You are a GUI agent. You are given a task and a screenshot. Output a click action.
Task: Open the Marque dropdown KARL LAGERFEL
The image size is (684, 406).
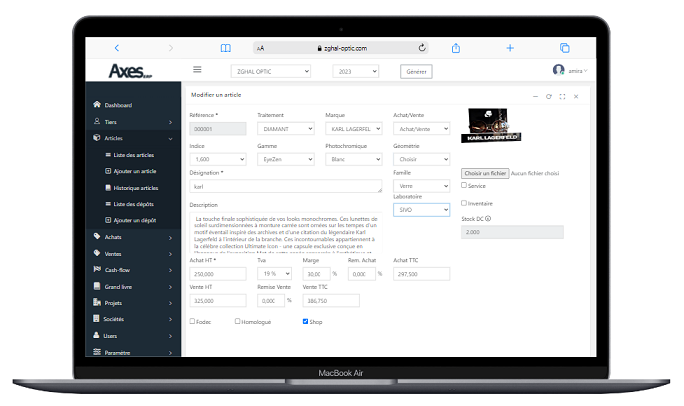(x=354, y=129)
